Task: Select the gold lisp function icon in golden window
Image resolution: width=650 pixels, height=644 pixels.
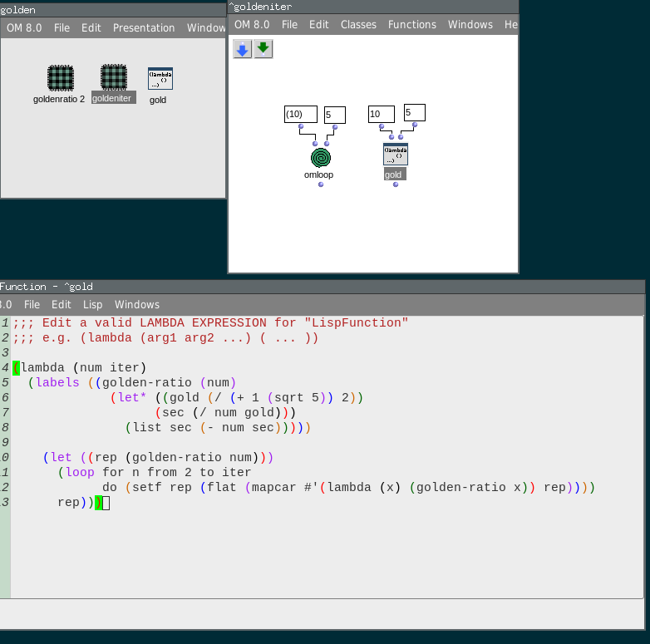Action: tap(160, 79)
